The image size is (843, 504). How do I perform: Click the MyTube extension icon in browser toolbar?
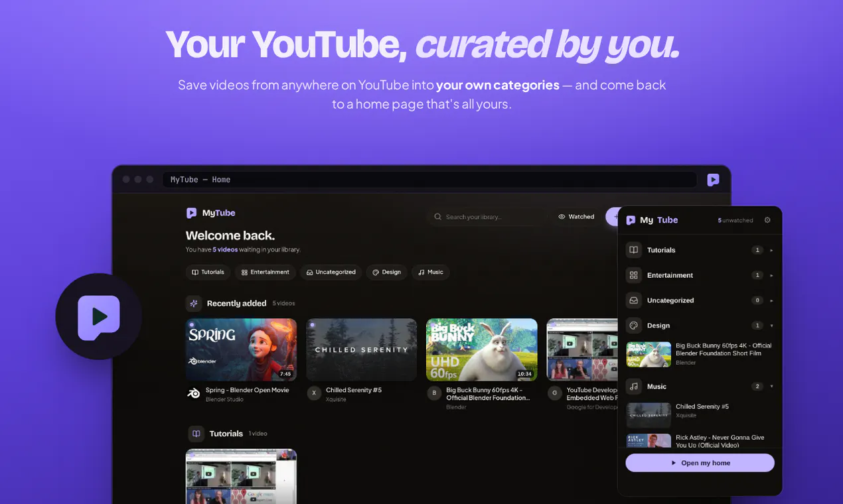713,180
